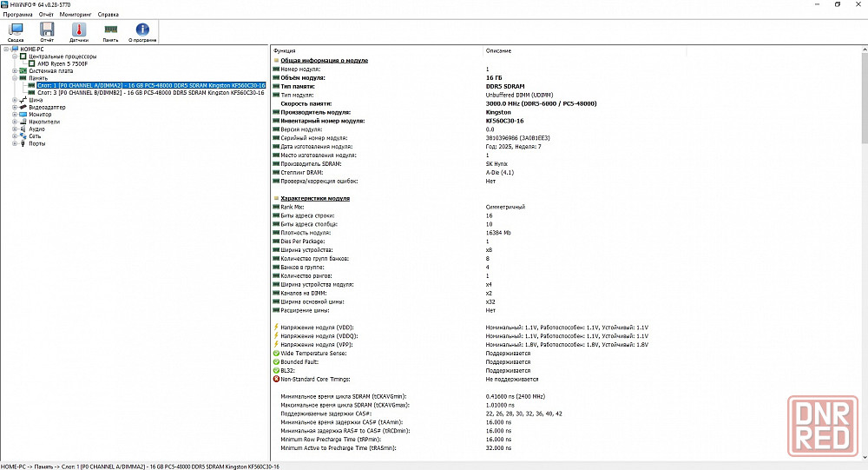
Task: Click the Сеть network icon
Action: 23,136
